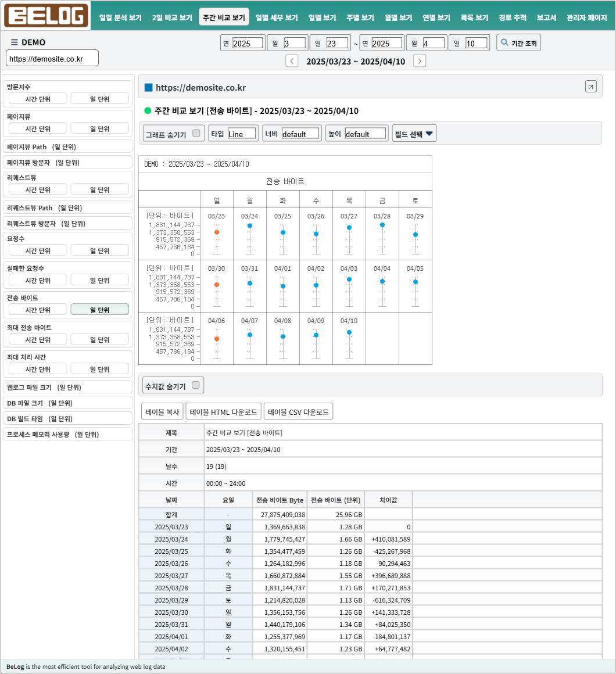Click the green status dot before 주간 비교 보기
This screenshot has height=674, width=616.
pyautogui.click(x=148, y=111)
